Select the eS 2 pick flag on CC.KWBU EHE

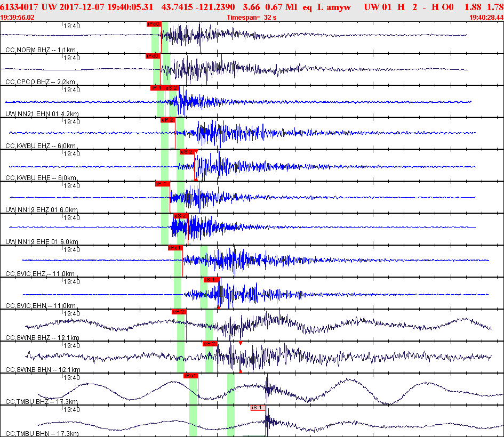(187, 152)
